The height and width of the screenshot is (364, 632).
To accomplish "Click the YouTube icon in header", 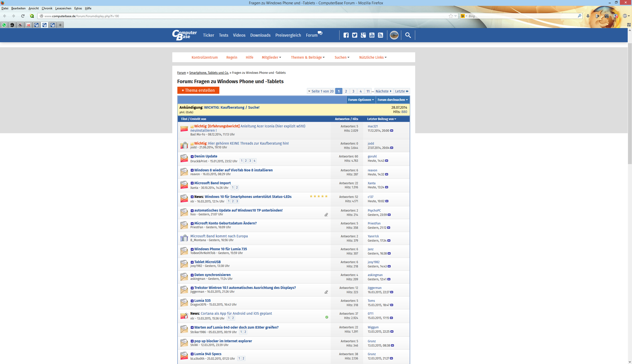I will [372, 35].
